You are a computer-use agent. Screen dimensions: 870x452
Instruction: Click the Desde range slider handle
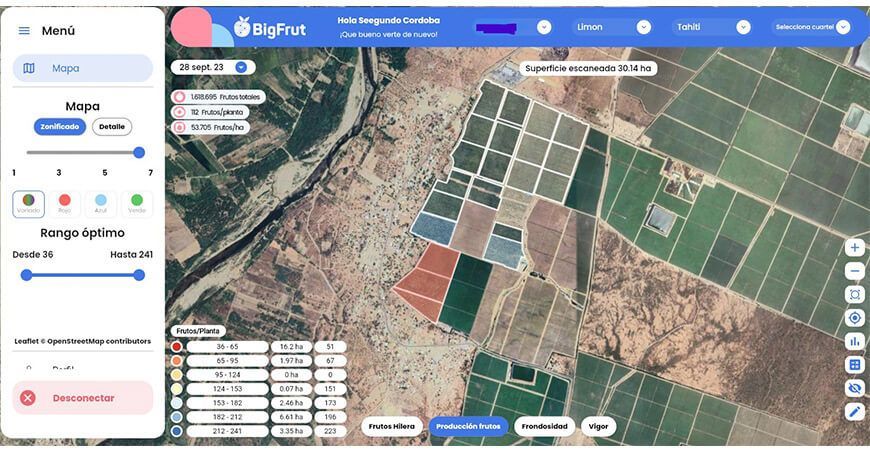[26, 275]
